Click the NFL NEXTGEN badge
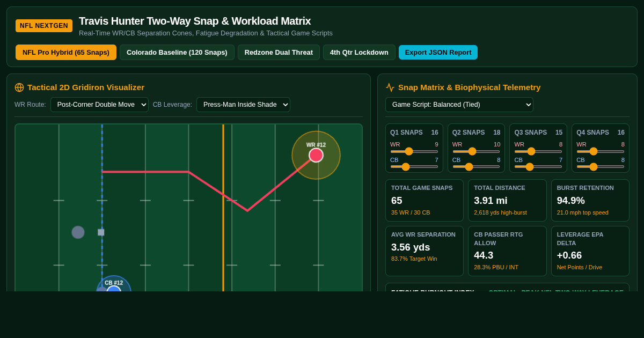This screenshot has height=338, width=644. click(44, 26)
